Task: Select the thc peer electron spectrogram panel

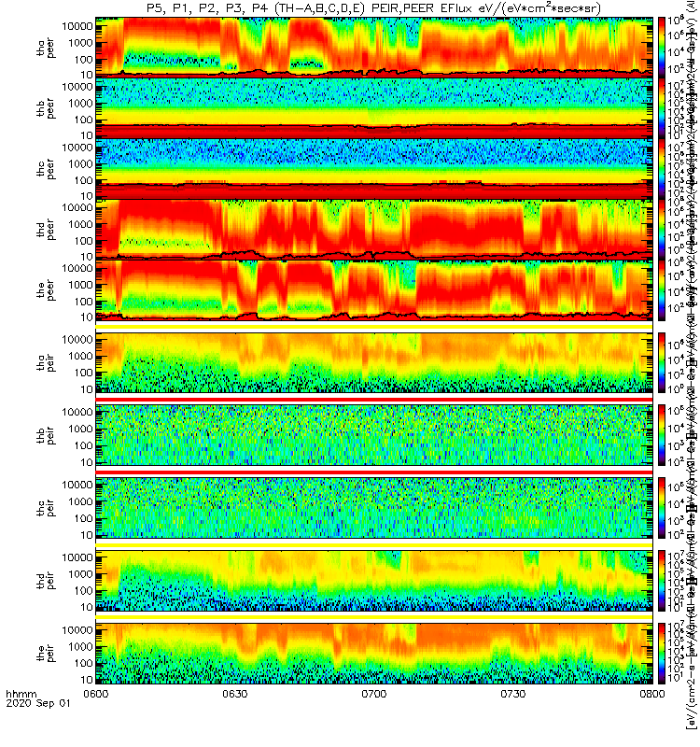Action: click(374, 168)
